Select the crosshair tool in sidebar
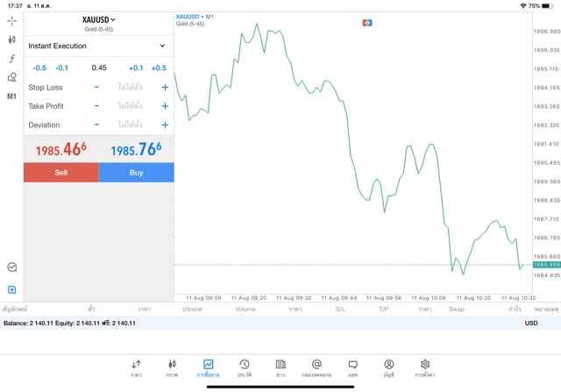The height and width of the screenshot is (392, 561). pos(11,20)
